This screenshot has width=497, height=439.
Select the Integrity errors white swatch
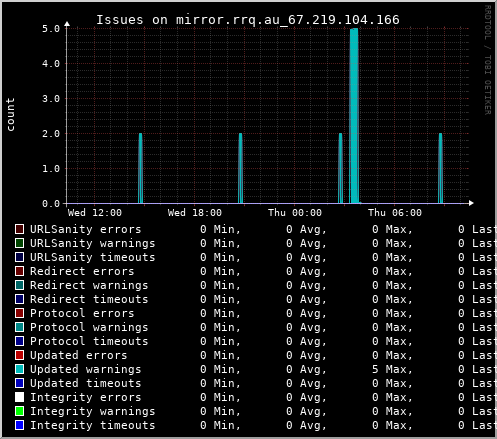(x=20, y=397)
